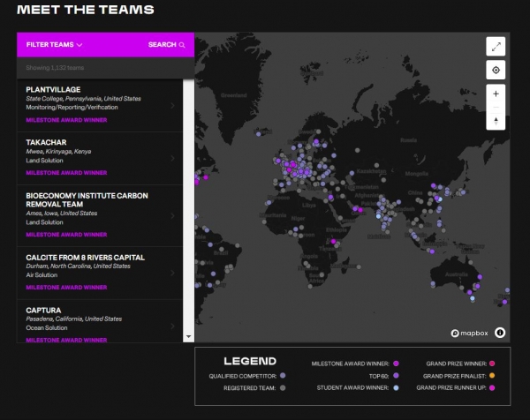Zoom in on the map

coord(496,94)
